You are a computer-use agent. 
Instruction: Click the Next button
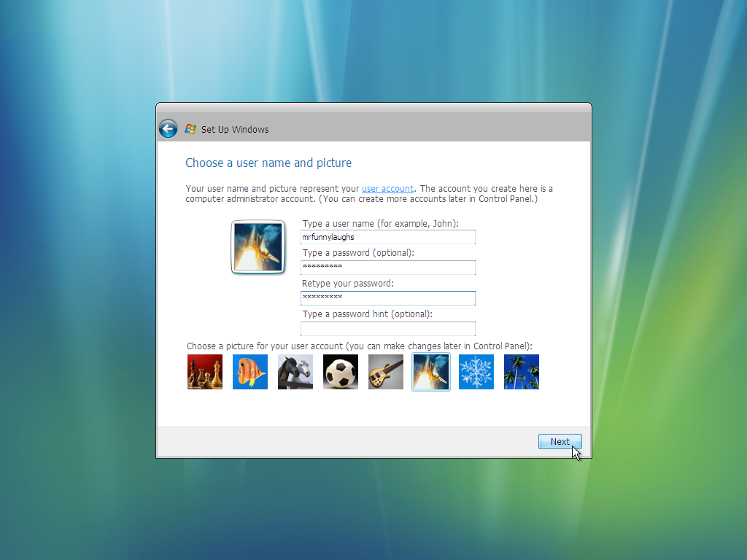560,441
